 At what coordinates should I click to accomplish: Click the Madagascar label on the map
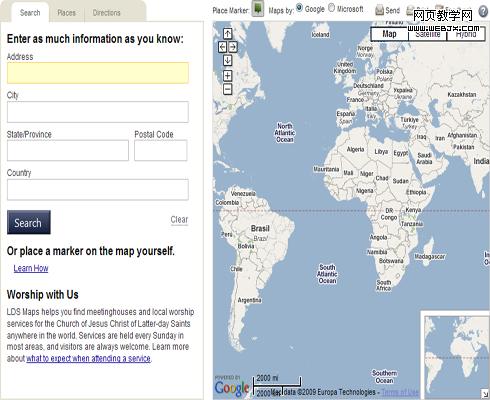pyautogui.click(x=430, y=256)
